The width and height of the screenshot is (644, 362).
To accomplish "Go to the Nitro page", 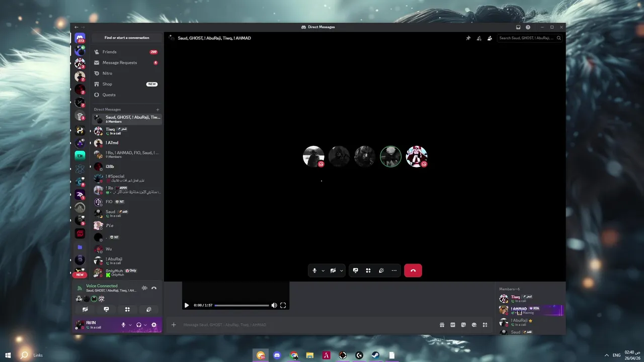I will [127, 73].
